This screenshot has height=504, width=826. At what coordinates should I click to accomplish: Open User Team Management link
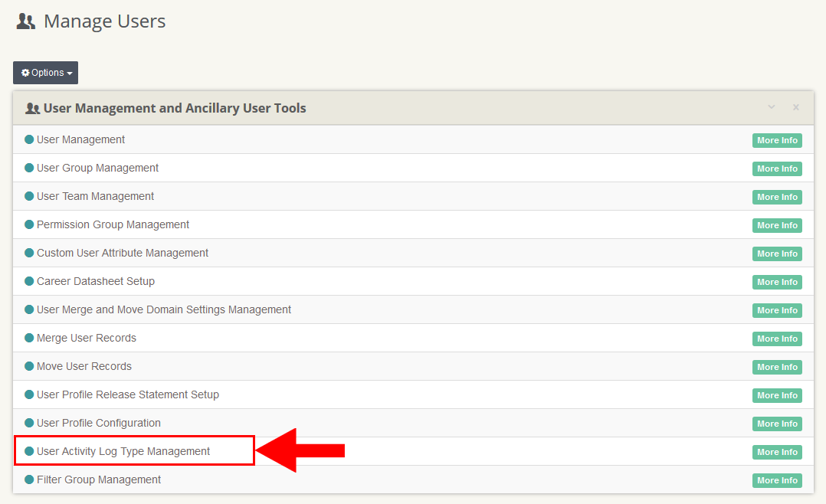(x=95, y=196)
